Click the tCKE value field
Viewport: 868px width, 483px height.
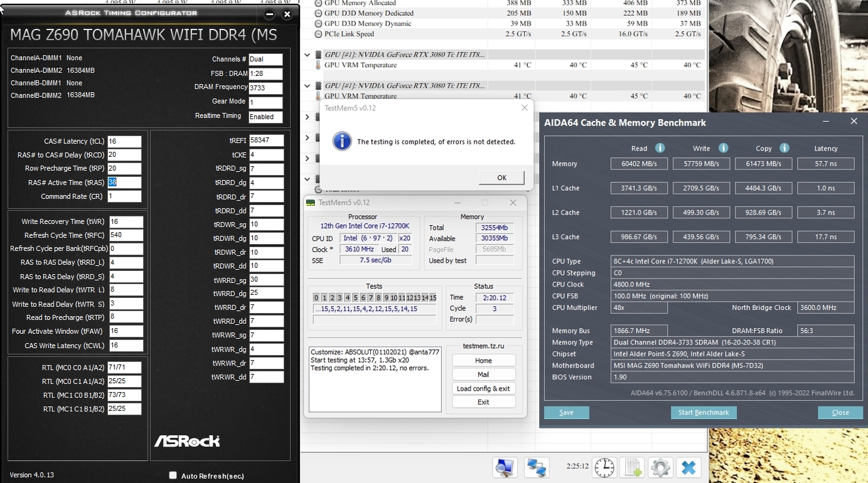[x=266, y=155]
